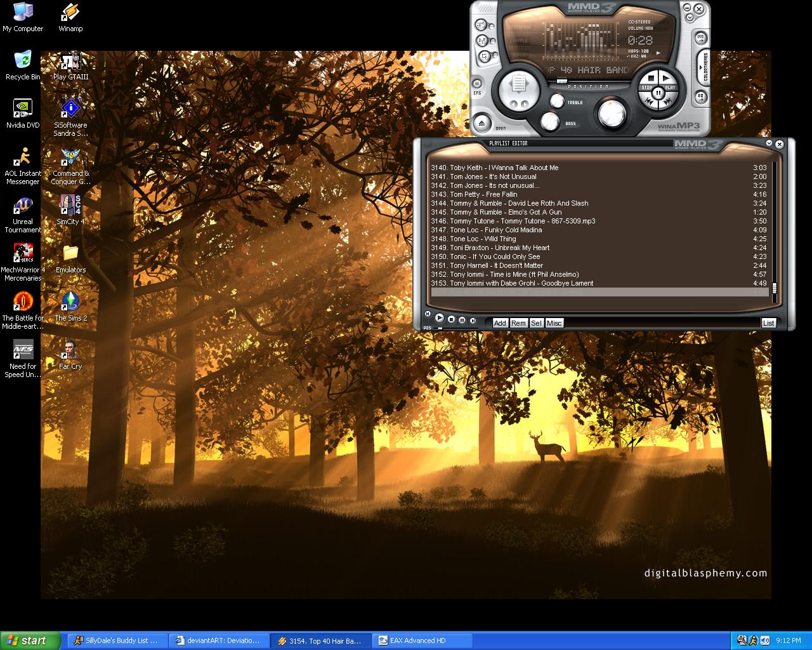Select track 3150 Tonic - If You Could Only See
This screenshot has height=650, width=812.
tap(599, 256)
